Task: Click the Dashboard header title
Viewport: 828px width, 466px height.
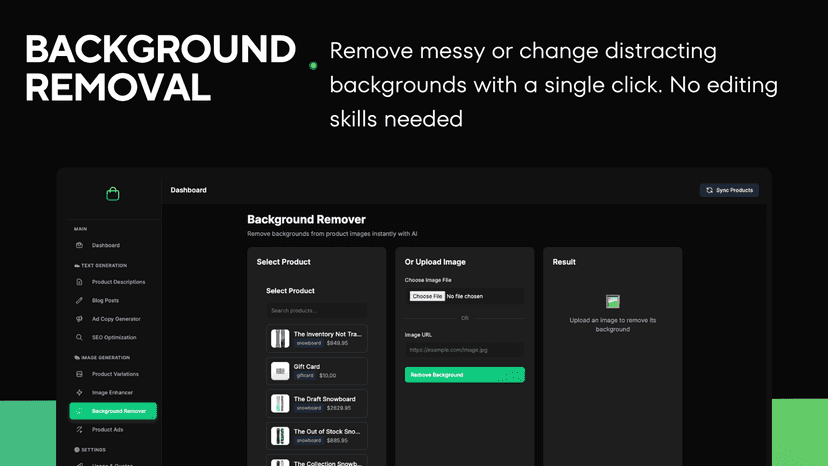Action: click(x=189, y=190)
